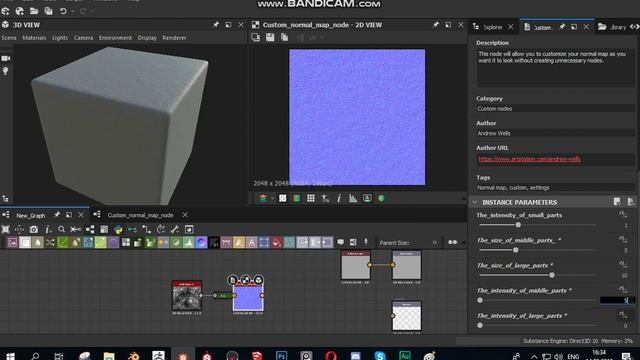640x360 pixels.
Task: Add the Levels histogram node
Action: coord(189,243)
